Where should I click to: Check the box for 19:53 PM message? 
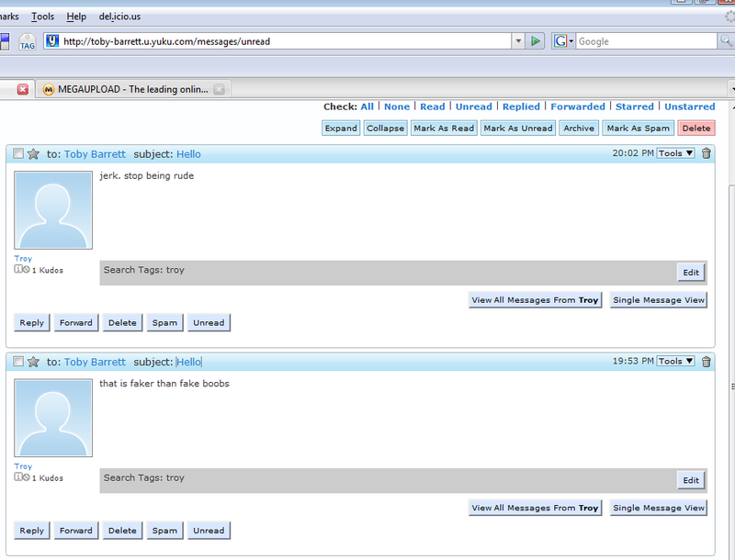[x=18, y=362]
